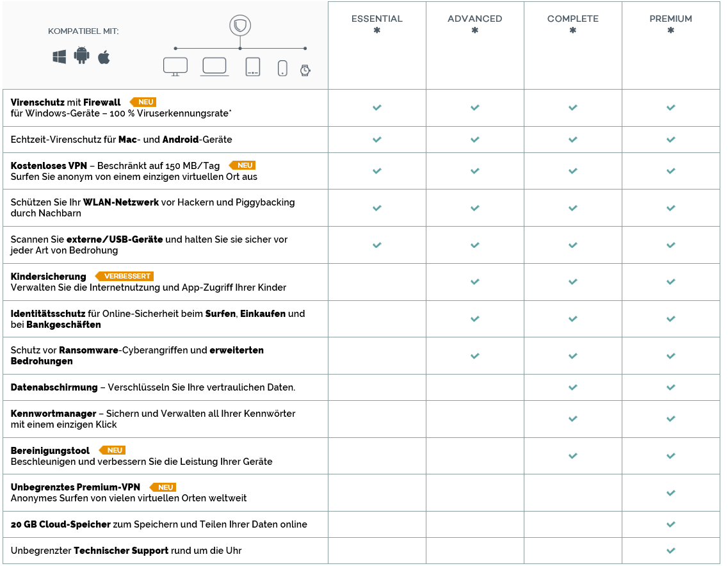Click the shield icon above devices

point(240,26)
